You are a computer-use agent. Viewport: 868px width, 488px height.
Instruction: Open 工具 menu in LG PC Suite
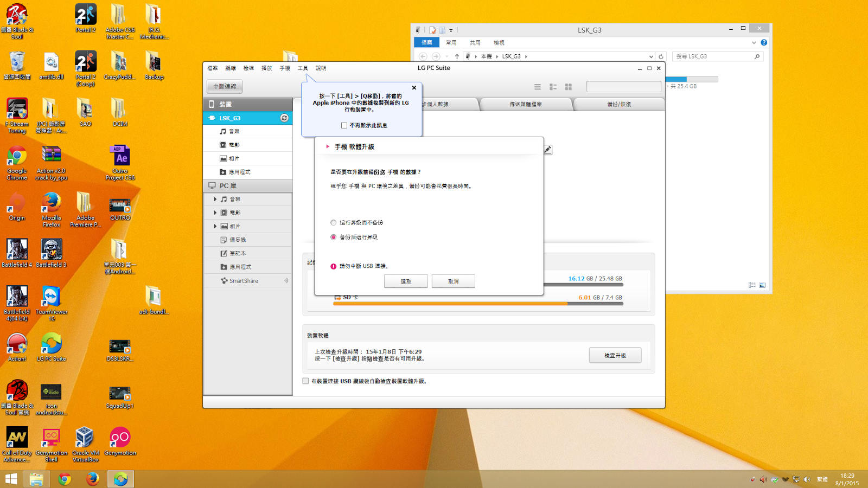click(x=303, y=68)
